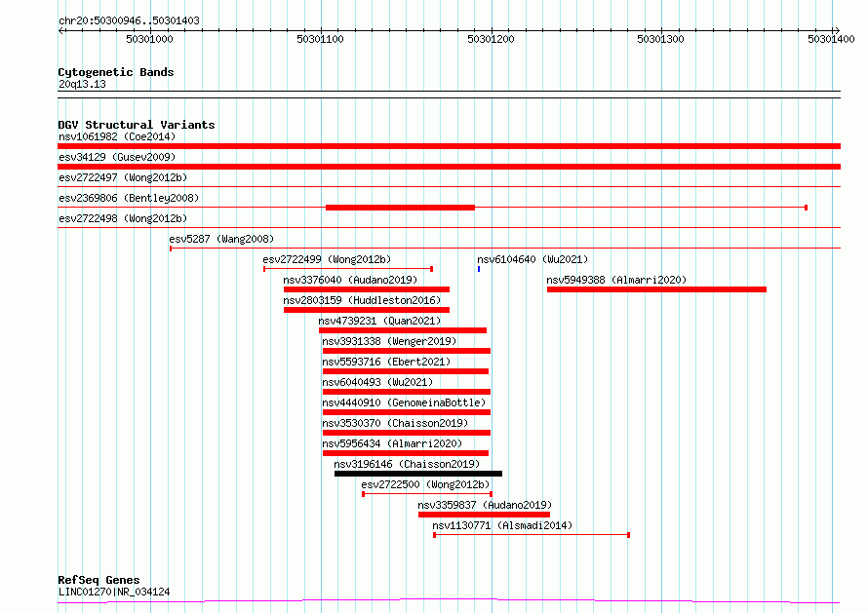Open nsv6040493 (Wu2021) variant

377,382
